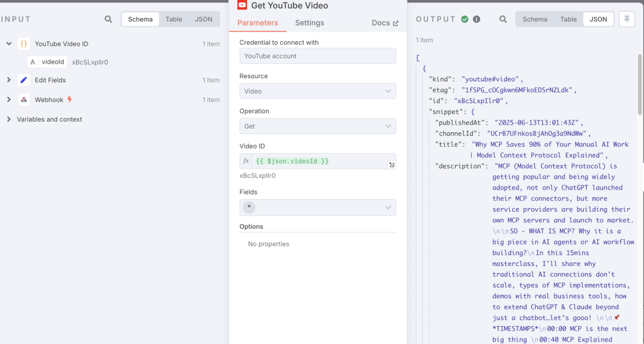
Task: Switch output view to Schema
Action: click(535, 19)
